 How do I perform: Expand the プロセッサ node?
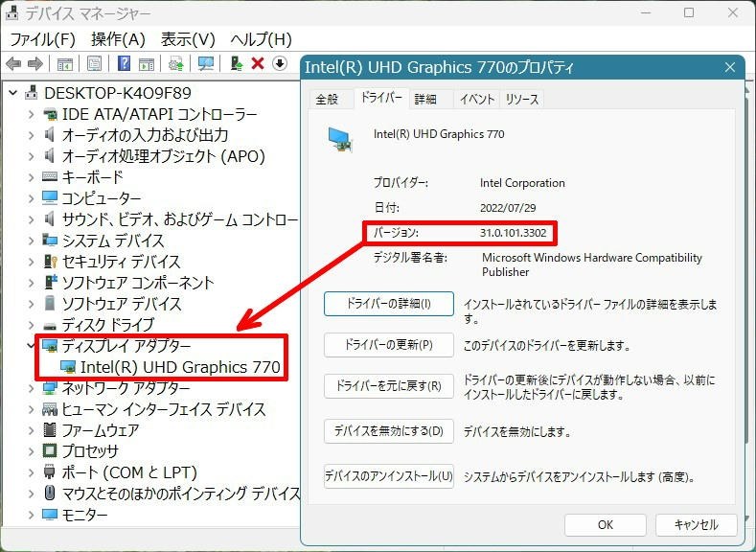click(x=32, y=451)
